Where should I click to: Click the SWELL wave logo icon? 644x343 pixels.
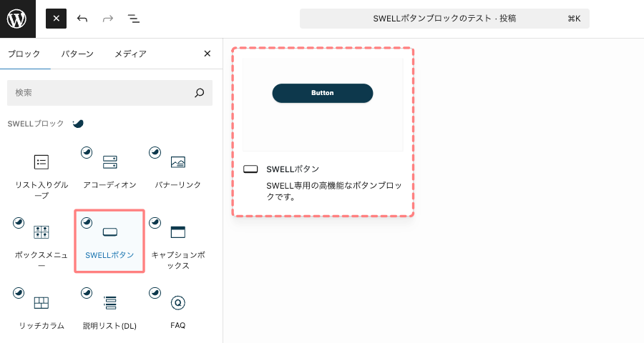pos(78,123)
